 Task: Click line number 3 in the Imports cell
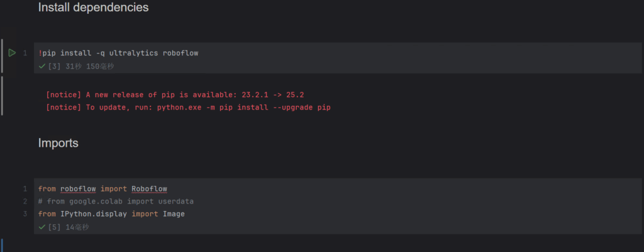click(25, 214)
